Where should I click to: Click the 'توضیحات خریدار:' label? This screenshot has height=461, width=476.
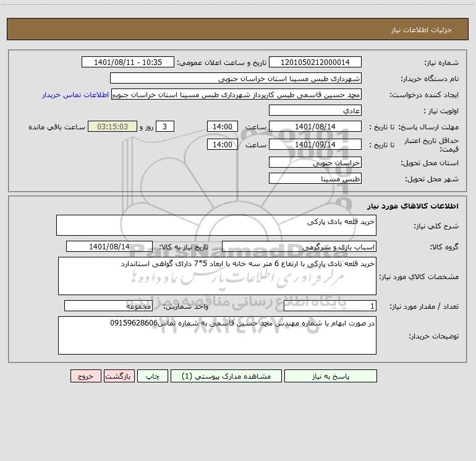[434, 336]
